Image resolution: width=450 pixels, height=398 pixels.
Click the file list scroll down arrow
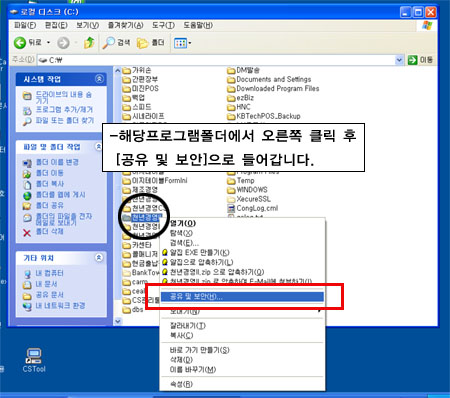point(118,321)
